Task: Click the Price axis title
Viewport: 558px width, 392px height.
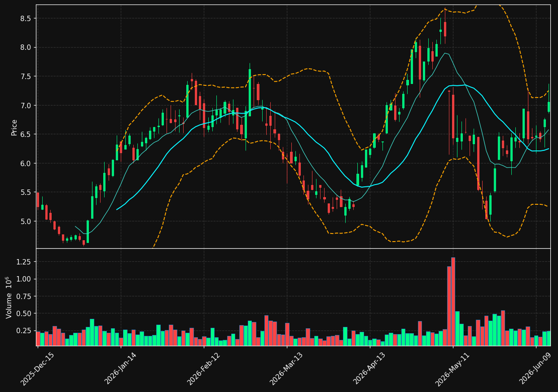Action: tap(14, 127)
